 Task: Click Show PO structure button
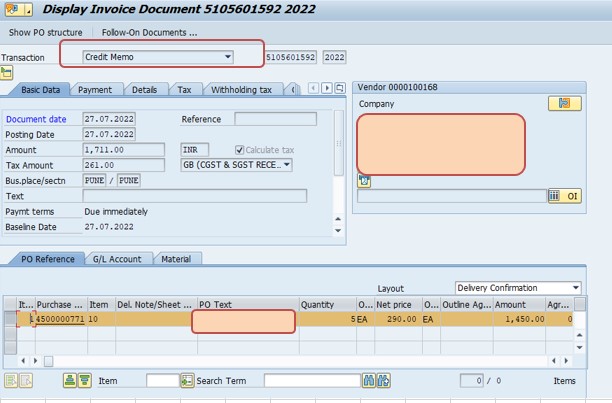[x=46, y=32]
